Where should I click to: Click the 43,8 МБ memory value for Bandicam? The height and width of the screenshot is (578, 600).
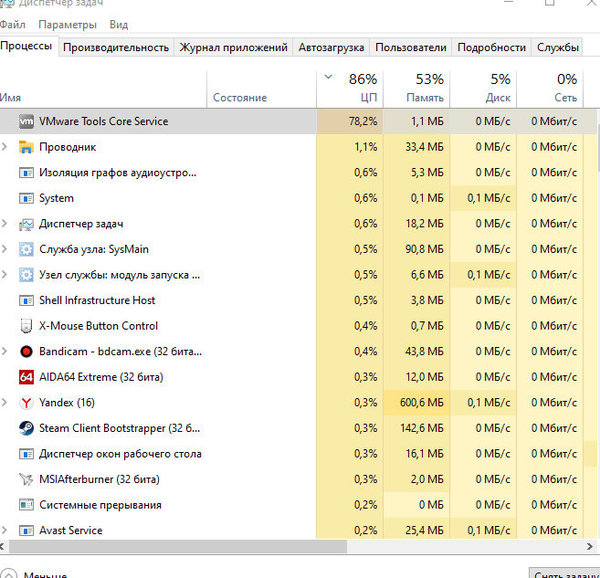pyautogui.click(x=424, y=351)
